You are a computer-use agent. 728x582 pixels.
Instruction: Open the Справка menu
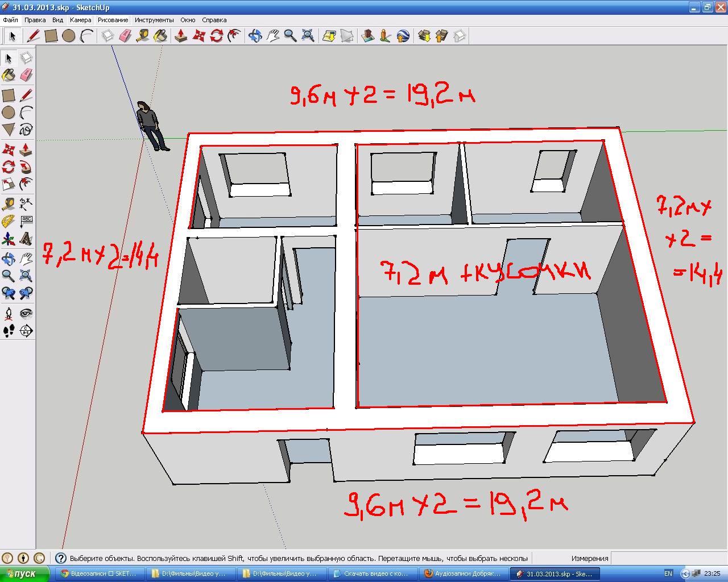[x=214, y=20]
